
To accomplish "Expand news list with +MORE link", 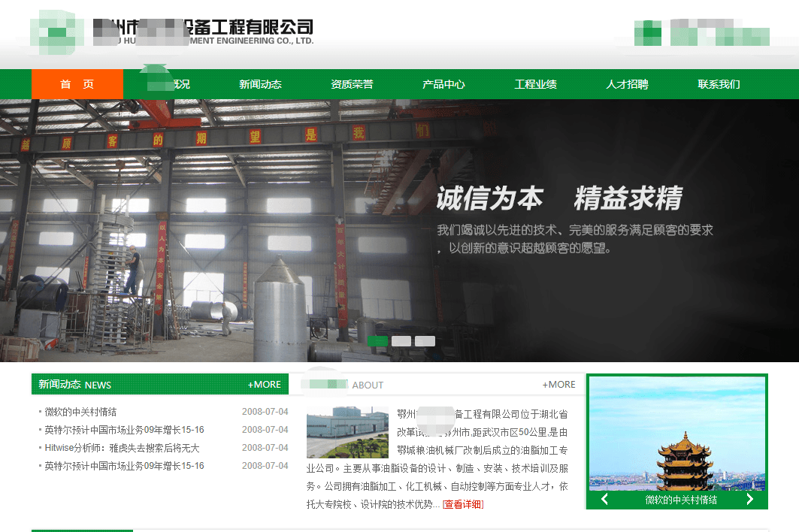I will coord(264,385).
